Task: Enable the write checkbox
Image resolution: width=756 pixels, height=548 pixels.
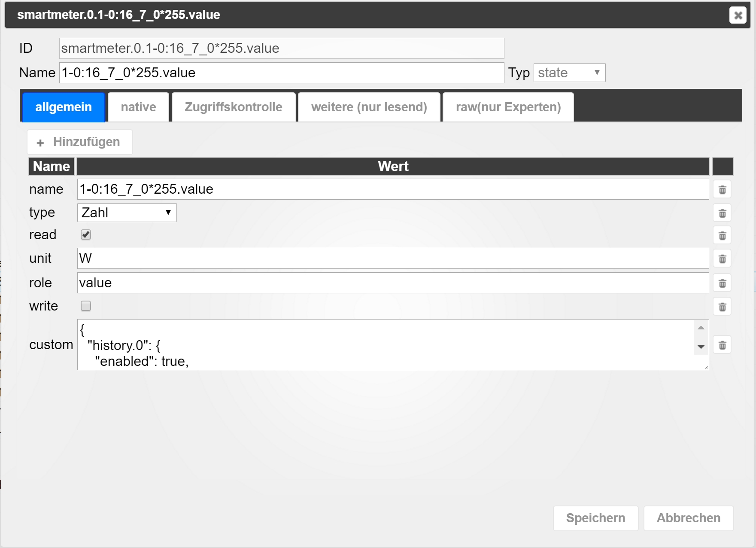Action: point(86,306)
